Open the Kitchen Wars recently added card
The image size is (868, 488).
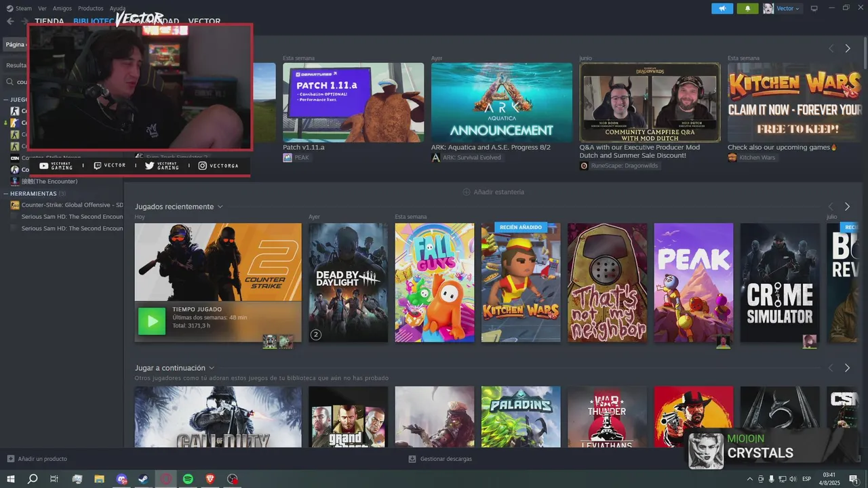coord(521,283)
